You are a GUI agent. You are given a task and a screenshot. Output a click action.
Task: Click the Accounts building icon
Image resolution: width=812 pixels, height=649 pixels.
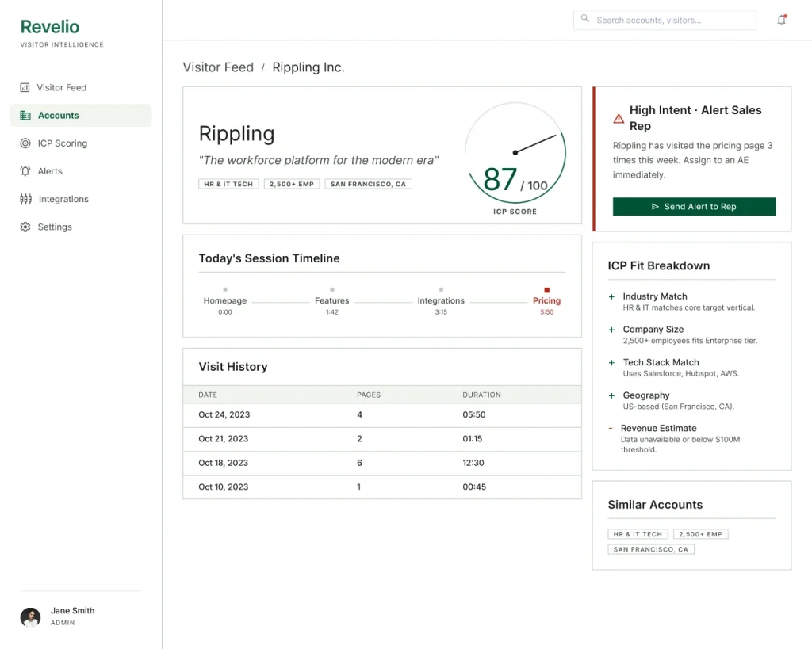point(25,116)
